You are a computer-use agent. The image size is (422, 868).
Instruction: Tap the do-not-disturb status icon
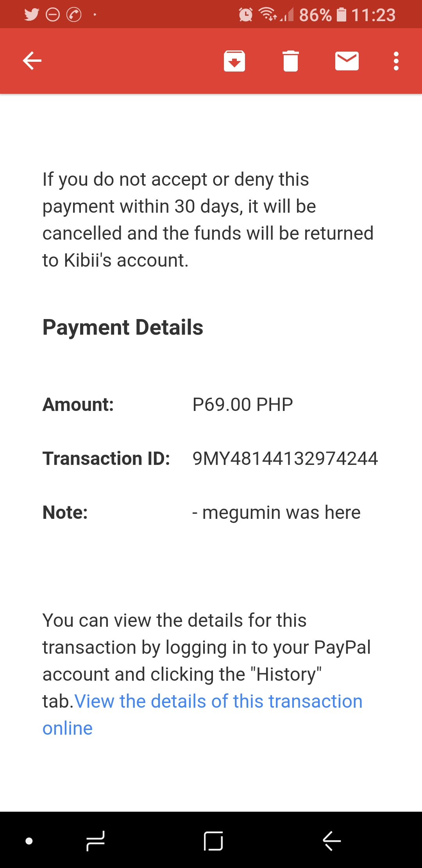pyautogui.click(x=53, y=15)
